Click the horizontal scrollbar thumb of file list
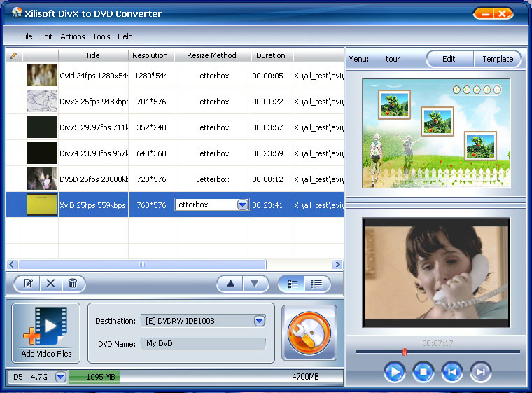 tap(143, 264)
